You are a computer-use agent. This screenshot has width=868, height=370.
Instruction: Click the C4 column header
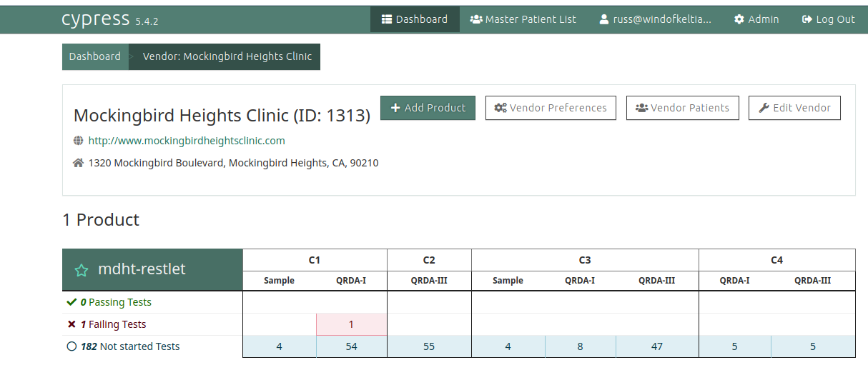tap(777, 260)
